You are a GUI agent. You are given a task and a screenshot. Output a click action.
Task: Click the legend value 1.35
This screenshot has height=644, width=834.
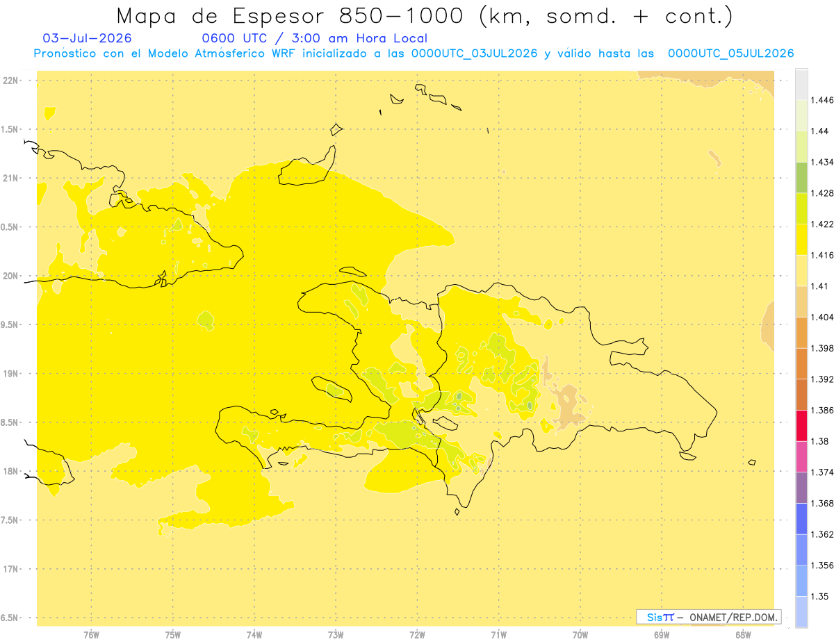tap(819, 596)
